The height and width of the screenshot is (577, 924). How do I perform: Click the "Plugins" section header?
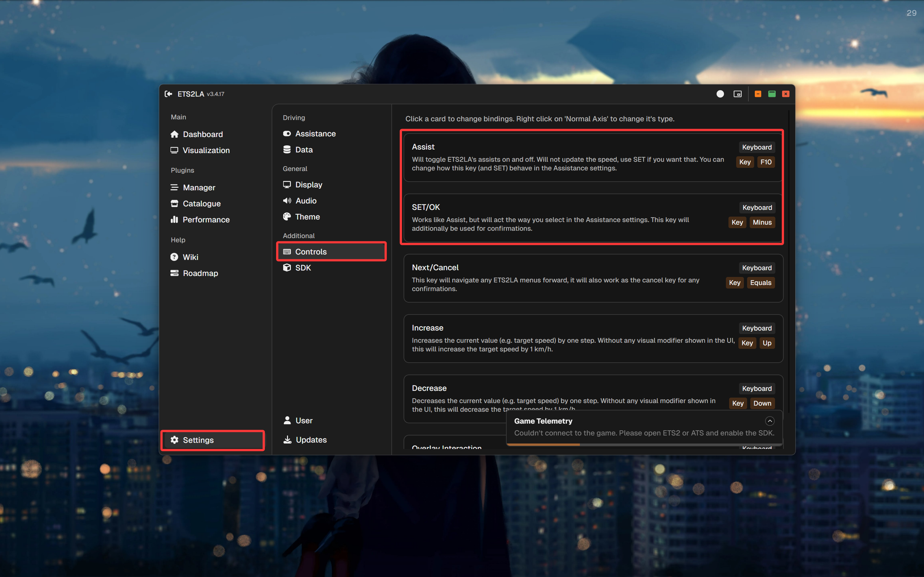182,170
